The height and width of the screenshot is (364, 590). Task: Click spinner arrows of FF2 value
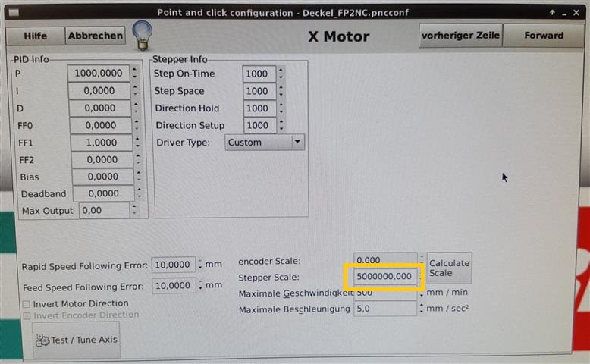pyautogui.click(x=138, y=159)
